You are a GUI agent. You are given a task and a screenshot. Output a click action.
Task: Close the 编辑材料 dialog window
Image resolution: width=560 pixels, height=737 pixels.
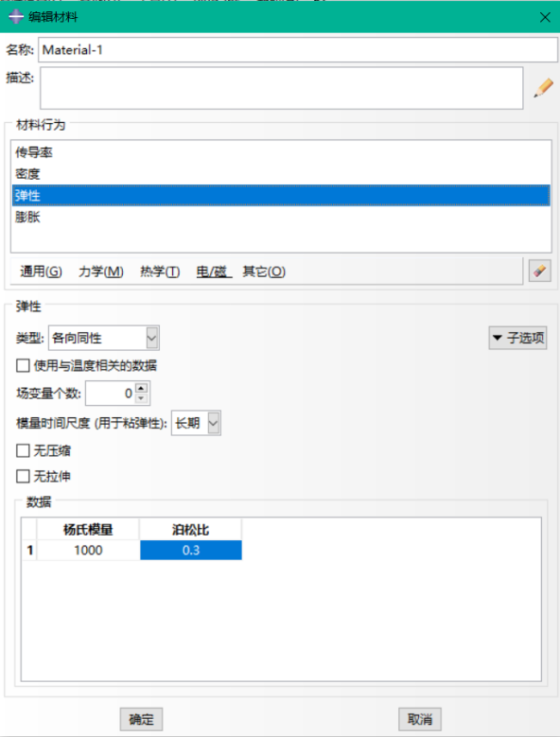545,17
